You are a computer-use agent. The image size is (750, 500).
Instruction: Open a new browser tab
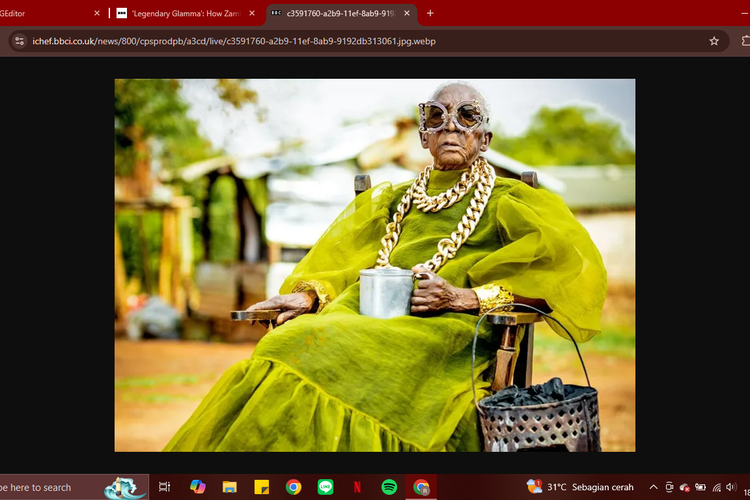[430, 13]
